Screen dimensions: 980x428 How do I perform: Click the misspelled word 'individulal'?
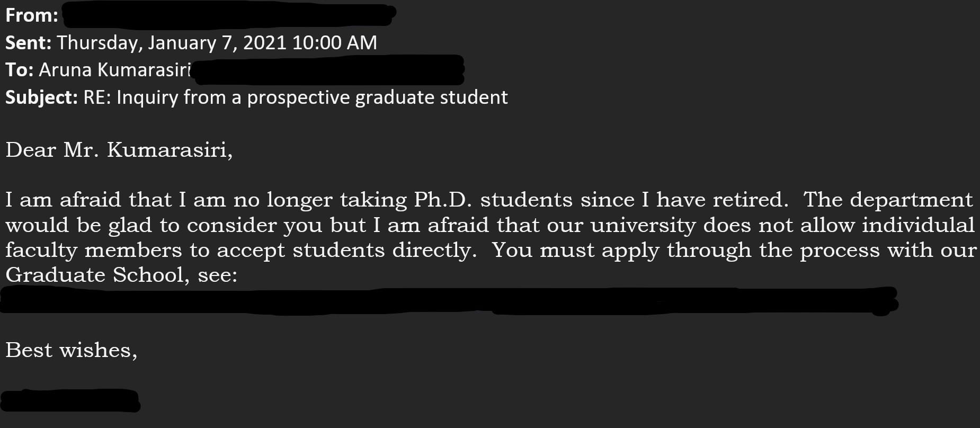(918, 225)
